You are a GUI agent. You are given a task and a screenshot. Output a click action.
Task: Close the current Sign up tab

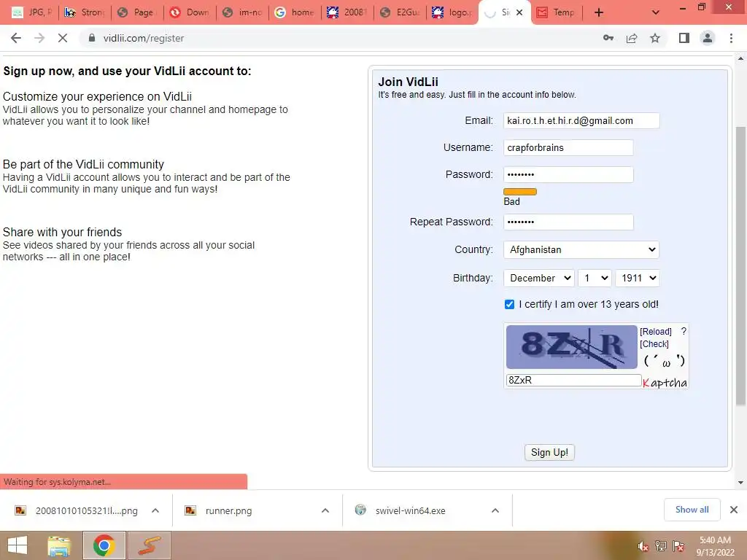tap(519, 12)
